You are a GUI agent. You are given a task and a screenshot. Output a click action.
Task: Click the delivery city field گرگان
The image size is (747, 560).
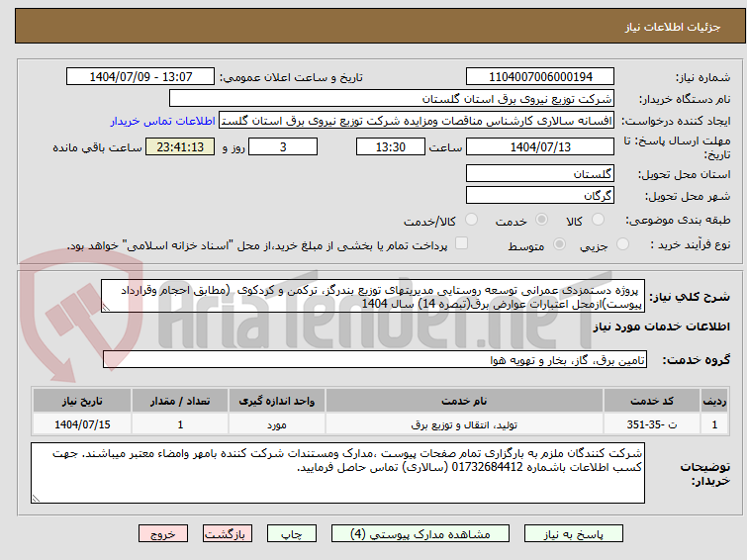click(x=540, y=195)
